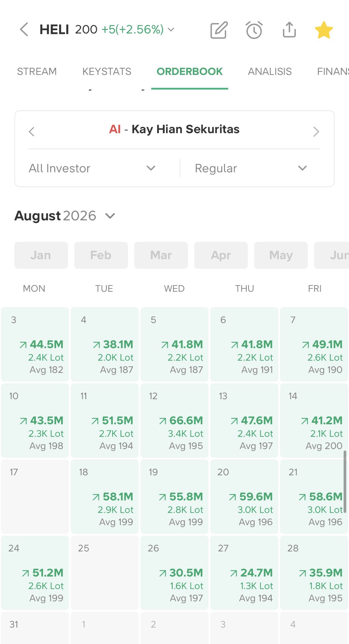Open August 28 cell with 35.9M
Viewport: 349px width, 644px height.
[314, 573]
